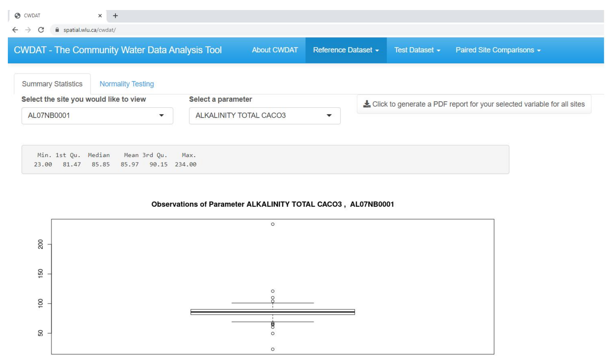Reload the page with refresh icon
The height and width of the screenshot is (364, 613).
coord(41,30)
